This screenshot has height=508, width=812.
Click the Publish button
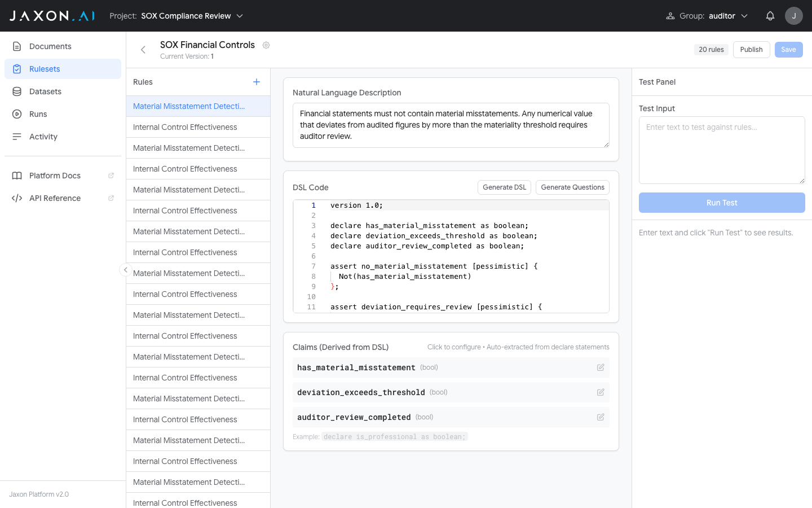[751, 50]
